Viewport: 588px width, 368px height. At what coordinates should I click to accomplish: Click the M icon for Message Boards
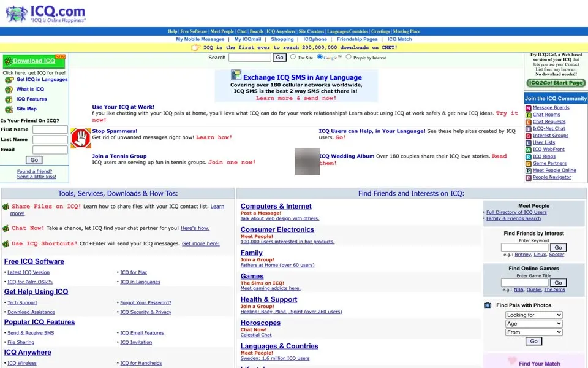pos(529,108)
